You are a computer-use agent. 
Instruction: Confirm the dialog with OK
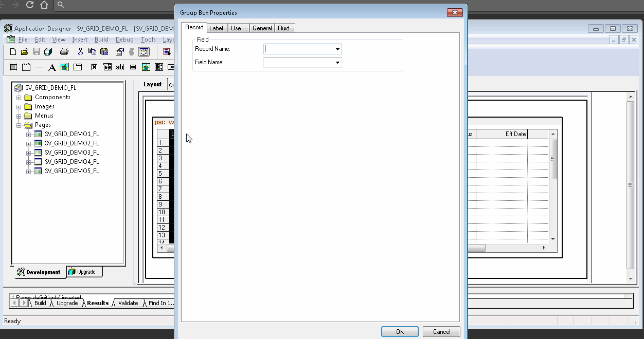coord(400,331)
